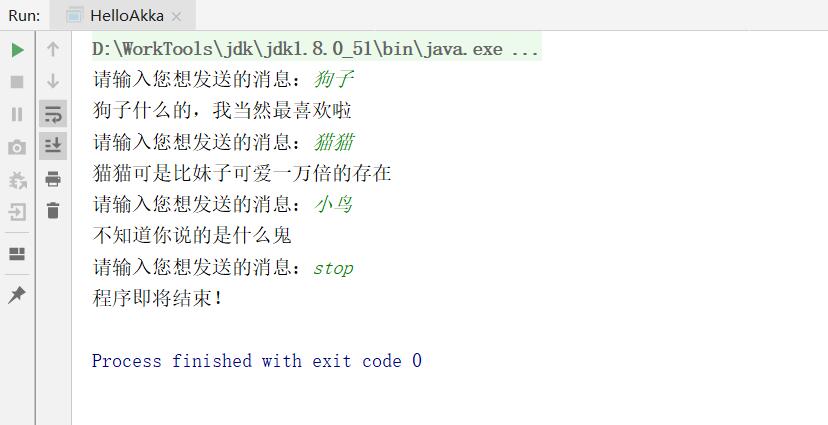The height and width of the screenshot is (425, 828).
Task: Open the restore layout icon
Action: [17, 254]
